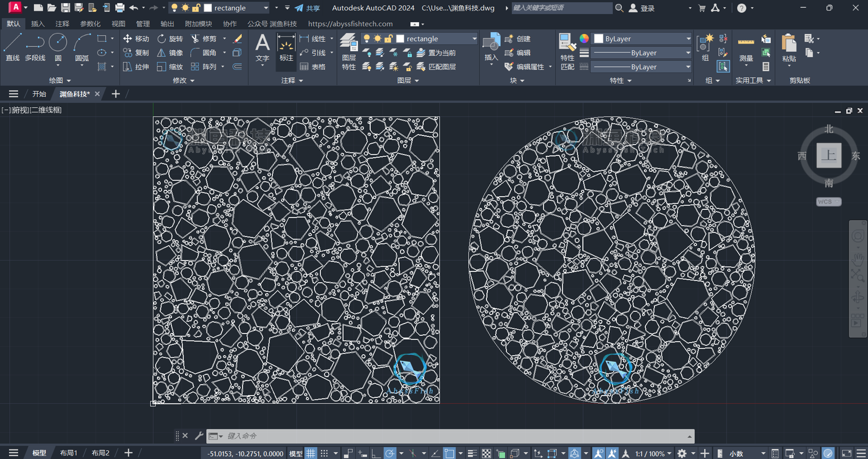Click the Make Current (置为当前) button
The width and height of the screenshot is (868, 459).
437,53
